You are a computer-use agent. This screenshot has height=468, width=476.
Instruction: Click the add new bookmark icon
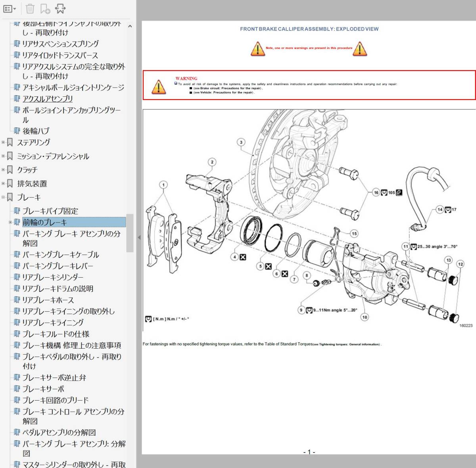[x=45, y=9]
